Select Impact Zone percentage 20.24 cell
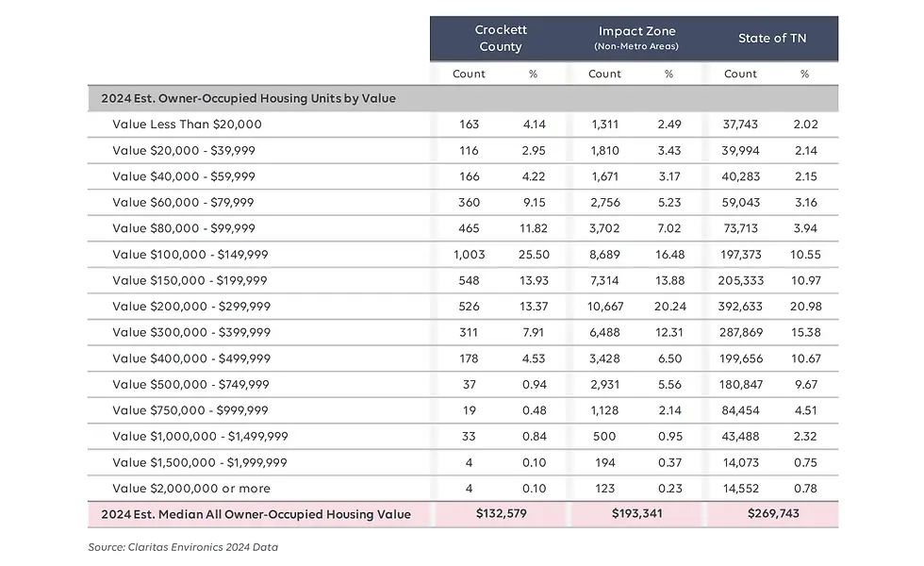 point(670,307)
